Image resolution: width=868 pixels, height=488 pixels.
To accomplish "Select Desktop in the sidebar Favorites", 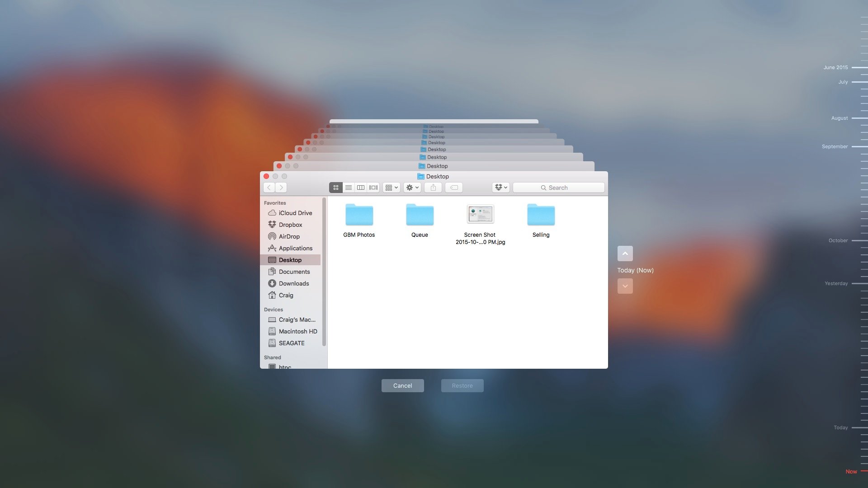I will [x=291, y=260].
